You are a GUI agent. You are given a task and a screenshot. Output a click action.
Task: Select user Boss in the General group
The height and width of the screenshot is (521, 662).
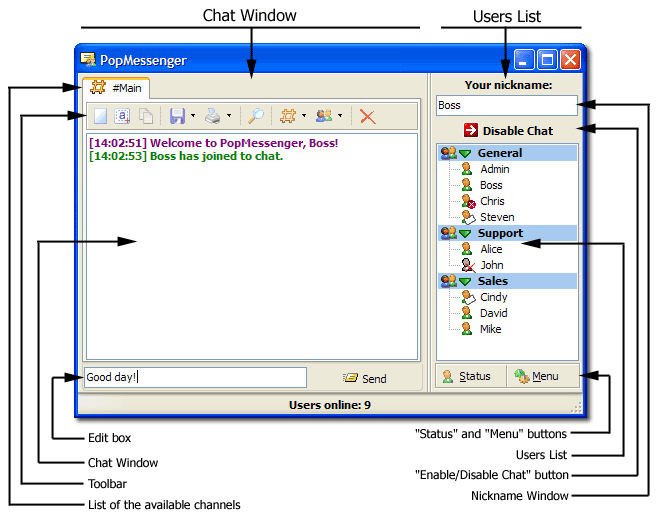tap(491, 185)
